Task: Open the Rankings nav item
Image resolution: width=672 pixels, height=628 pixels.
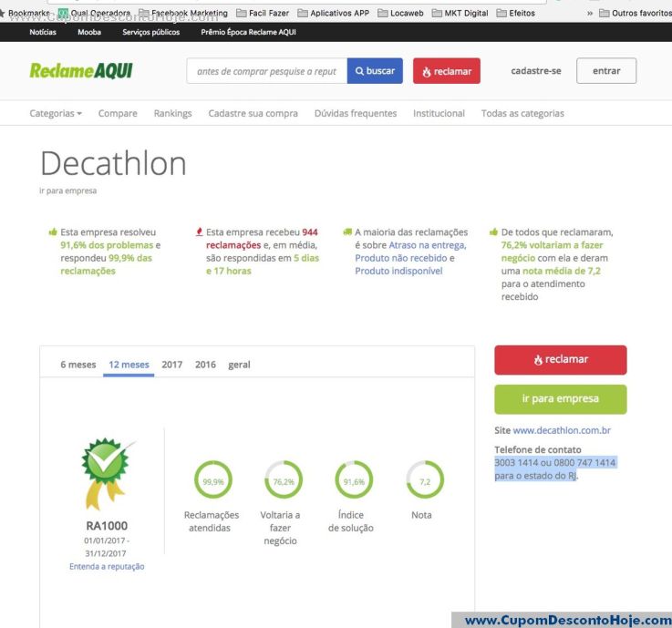Action: point(172,114)
